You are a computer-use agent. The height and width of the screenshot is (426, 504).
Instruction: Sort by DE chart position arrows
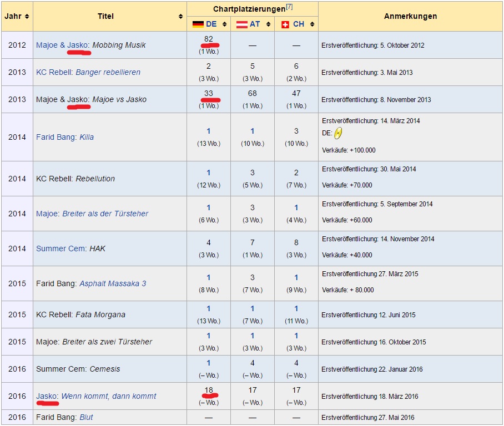[x=225, y=24]
